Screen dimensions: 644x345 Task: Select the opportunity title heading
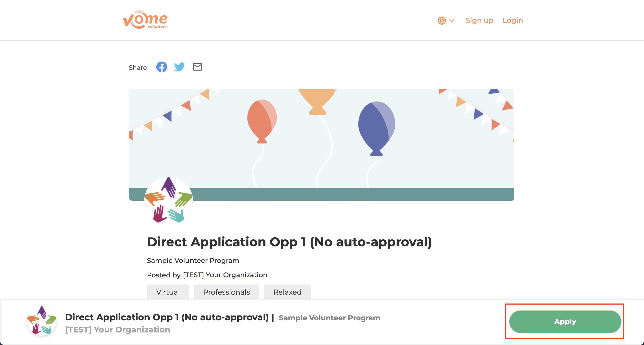(289, 242)
